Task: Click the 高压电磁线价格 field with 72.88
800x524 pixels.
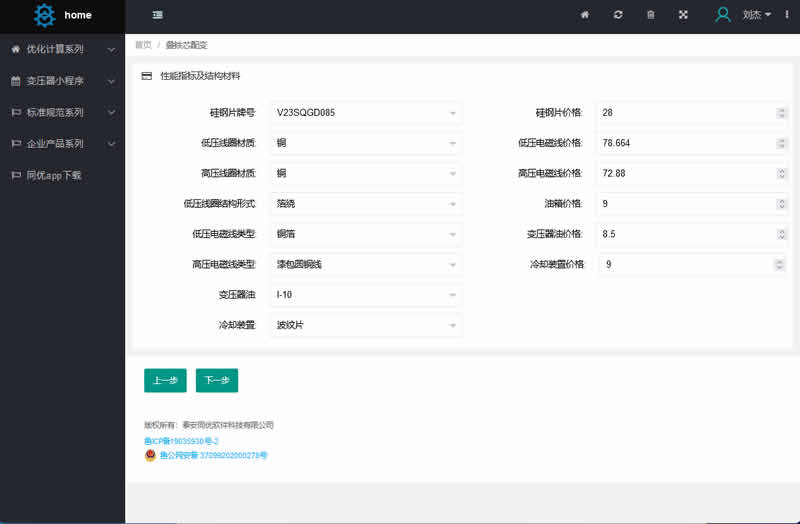Action: pyautogui.click(x=692, y=173)
